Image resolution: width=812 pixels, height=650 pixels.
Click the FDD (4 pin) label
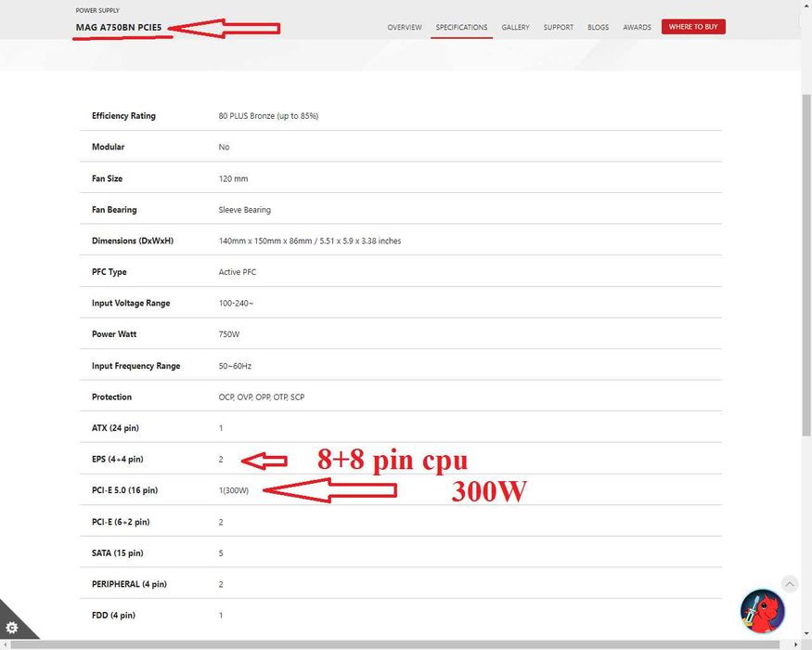113,615
